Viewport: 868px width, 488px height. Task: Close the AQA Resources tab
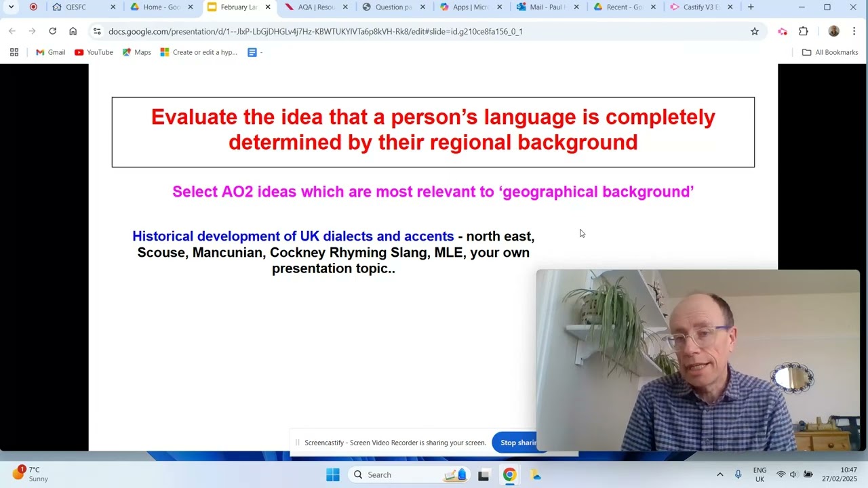[345, 7]
